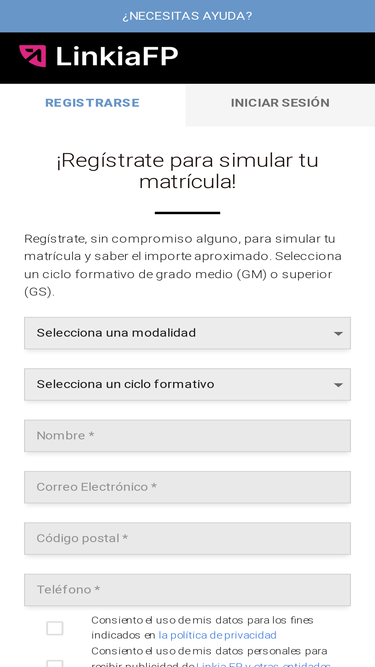Image resolution: width=375 pixels, height=667 pixels.
Task: Open la política de privacidad link
Action: click(x=217, y=636)
